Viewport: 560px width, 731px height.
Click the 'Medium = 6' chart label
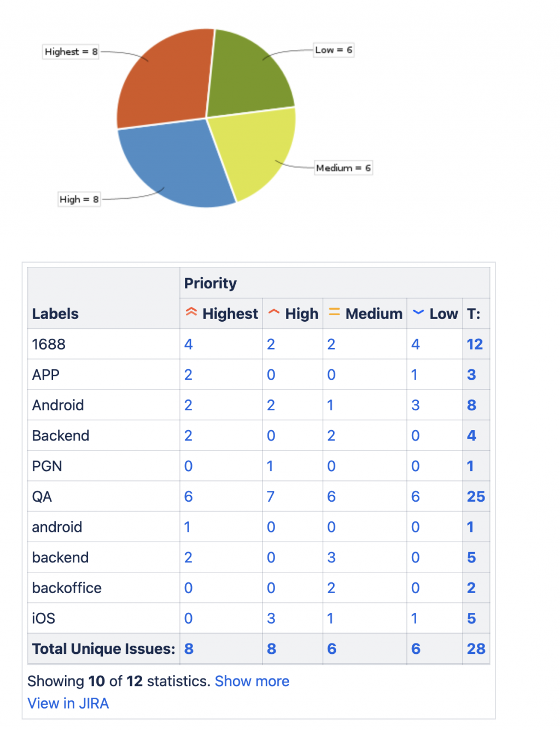pos(343,168)
